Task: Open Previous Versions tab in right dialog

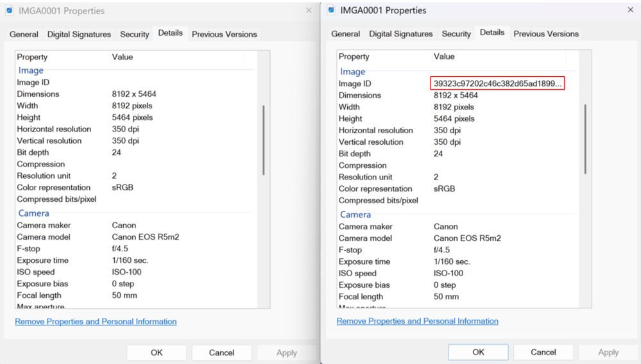Action: pos(546,34)
